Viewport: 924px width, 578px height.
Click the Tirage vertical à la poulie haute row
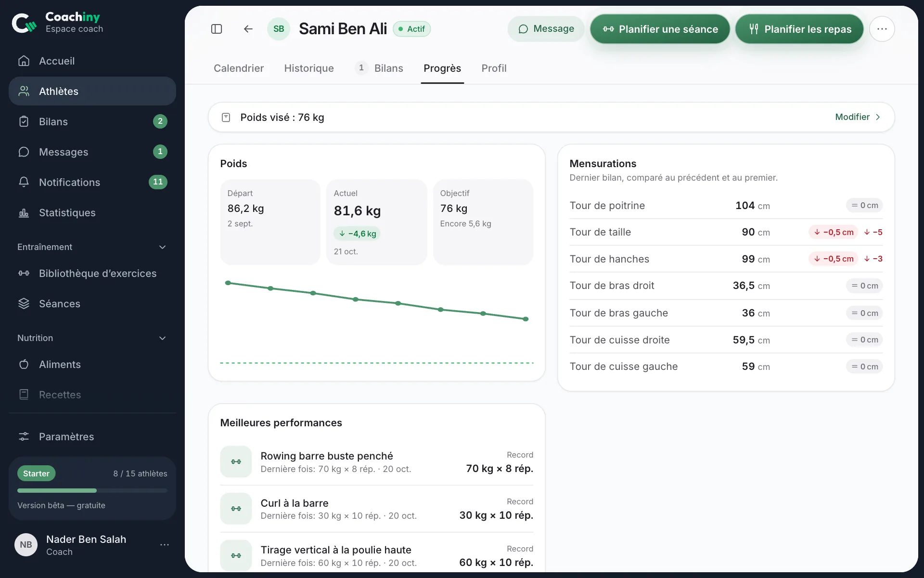(377, 556)
